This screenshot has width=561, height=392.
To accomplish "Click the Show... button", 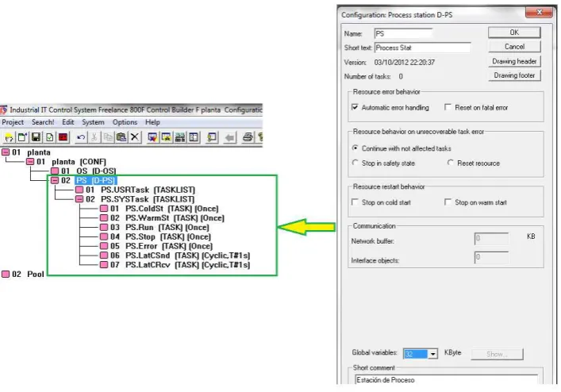I will click(x=497, y=354).
